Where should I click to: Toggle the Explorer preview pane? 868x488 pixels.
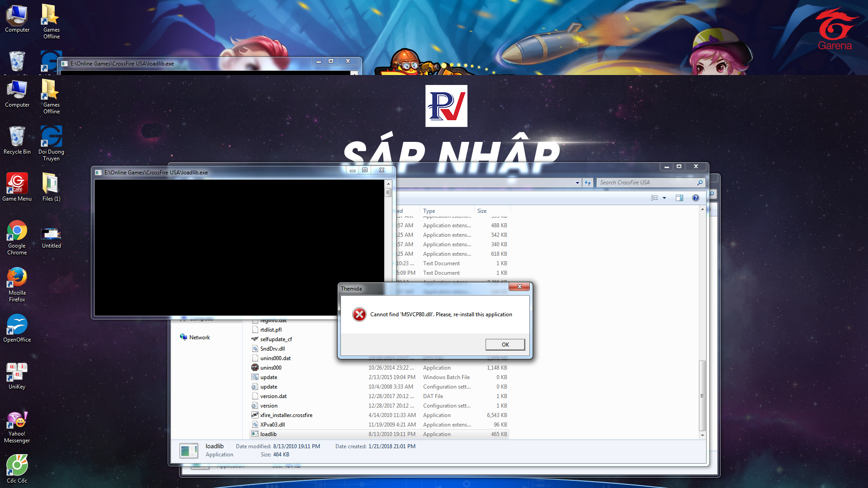(679, 198)
